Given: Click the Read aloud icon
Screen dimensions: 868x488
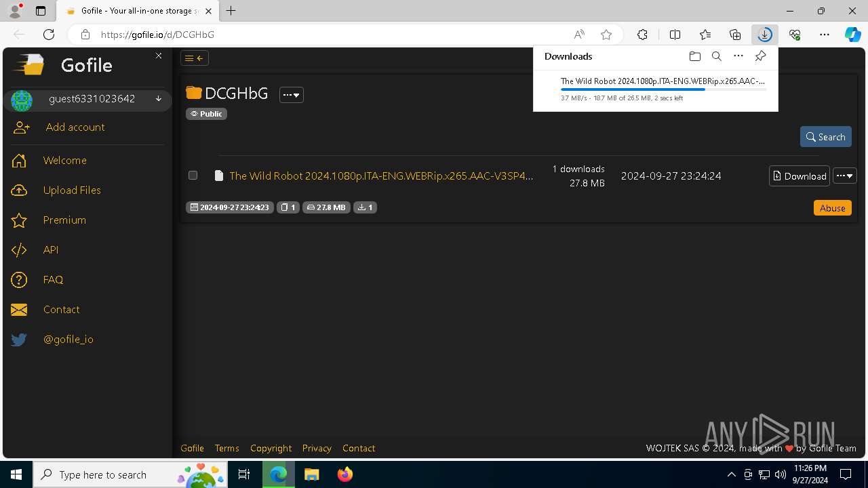Looking at the screenshot, I should pos(579,35).
